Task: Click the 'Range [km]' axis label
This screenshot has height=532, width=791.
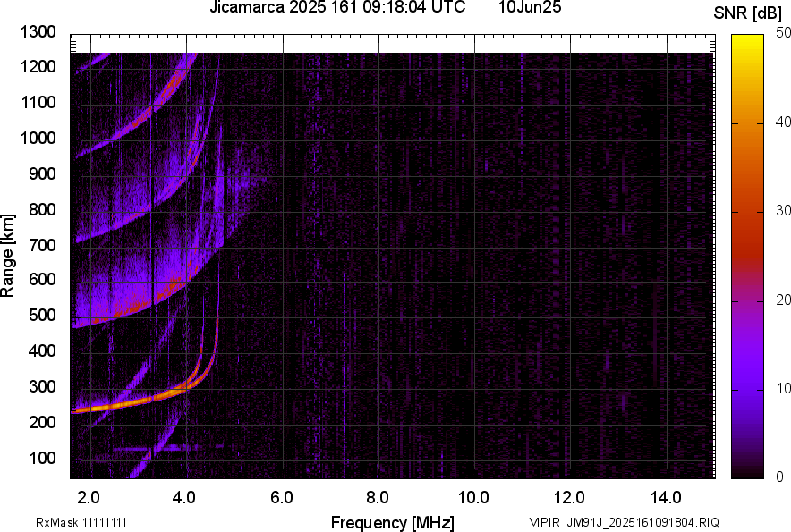Action: tap(7, 256)
